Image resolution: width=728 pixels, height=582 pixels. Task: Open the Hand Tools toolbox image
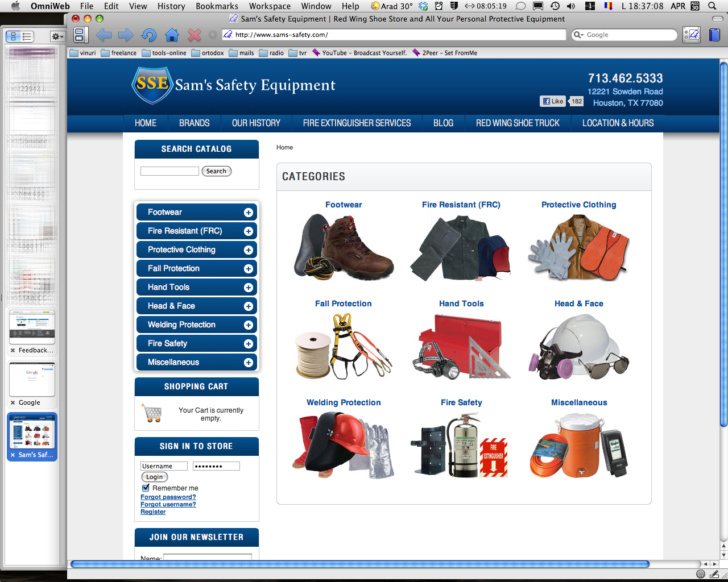(461, 347)
